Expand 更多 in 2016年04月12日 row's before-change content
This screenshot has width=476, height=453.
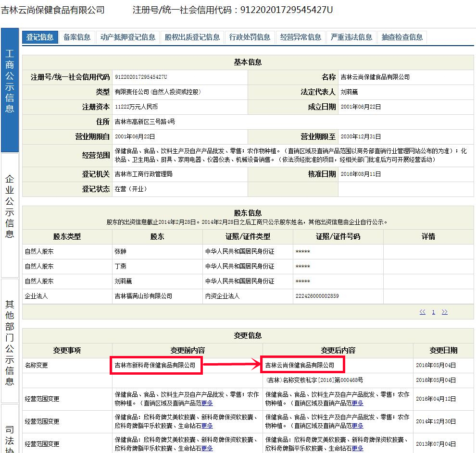[x=207, y=403]
